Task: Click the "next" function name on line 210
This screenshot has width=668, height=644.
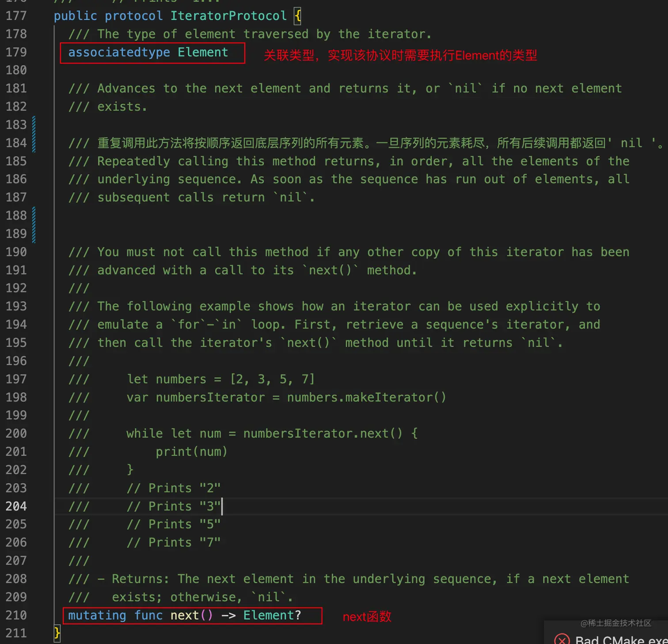Action: (185, 615)
